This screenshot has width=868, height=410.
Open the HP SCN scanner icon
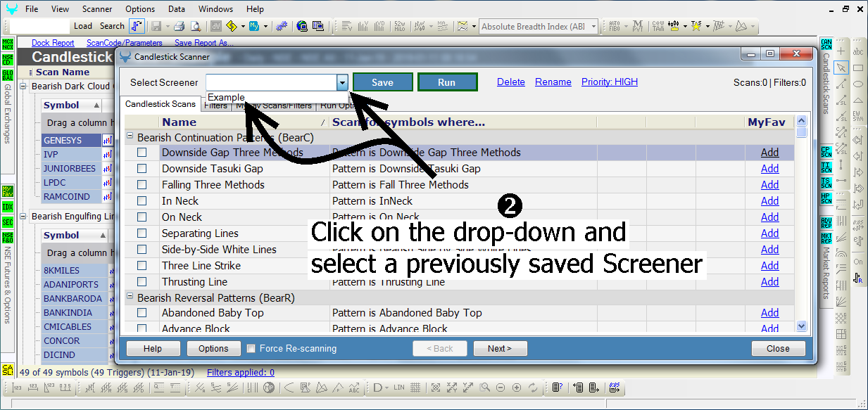coord(826,199)
